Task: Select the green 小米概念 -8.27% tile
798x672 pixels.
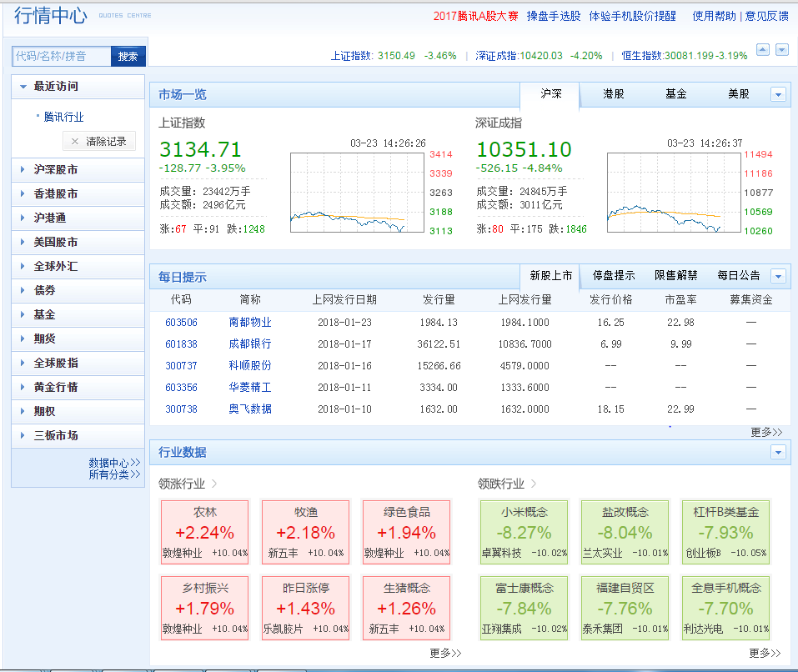Action: pos(524,530)
